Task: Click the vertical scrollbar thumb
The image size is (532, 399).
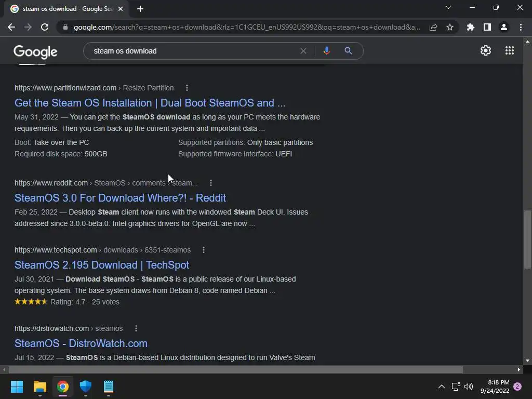Action: [527, 240]
